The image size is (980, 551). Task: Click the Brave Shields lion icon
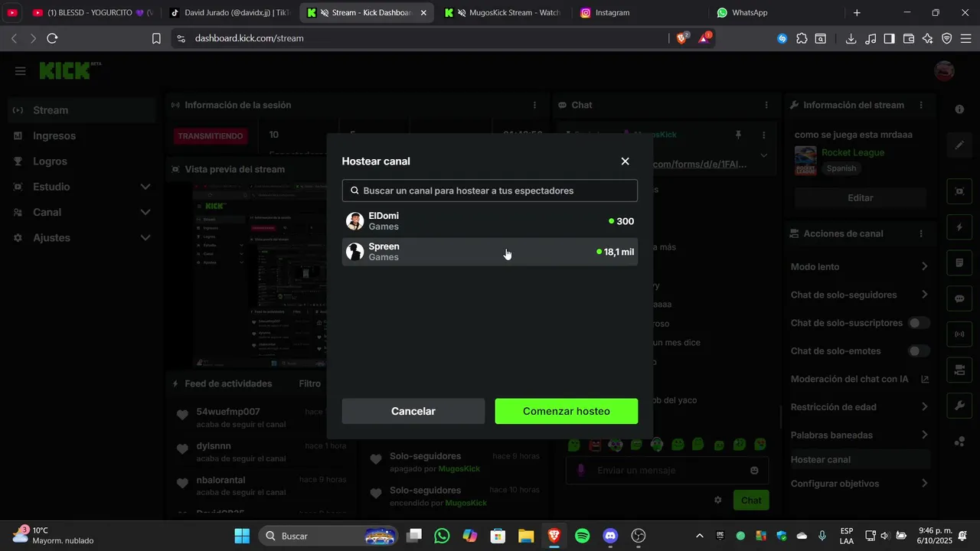[681, 37]
